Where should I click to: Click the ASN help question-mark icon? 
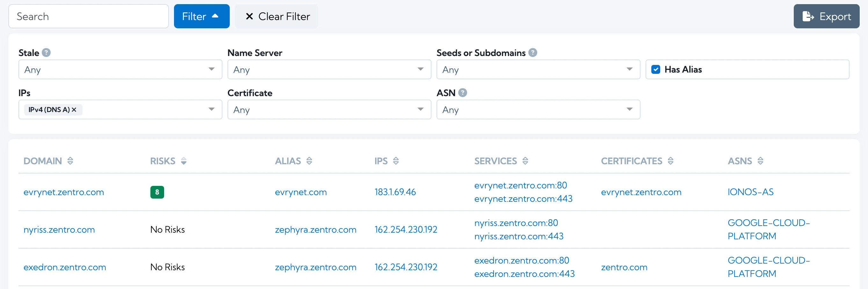point(463,93)
